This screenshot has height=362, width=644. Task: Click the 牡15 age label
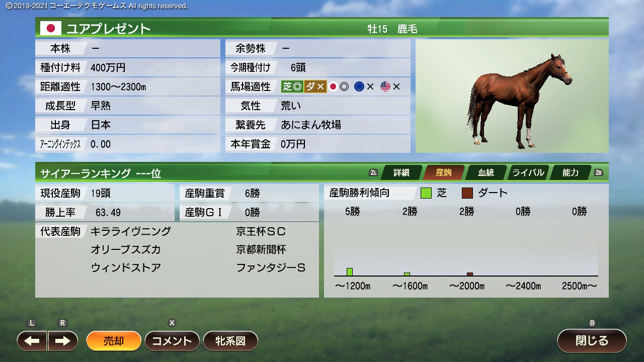click(377, 29)
